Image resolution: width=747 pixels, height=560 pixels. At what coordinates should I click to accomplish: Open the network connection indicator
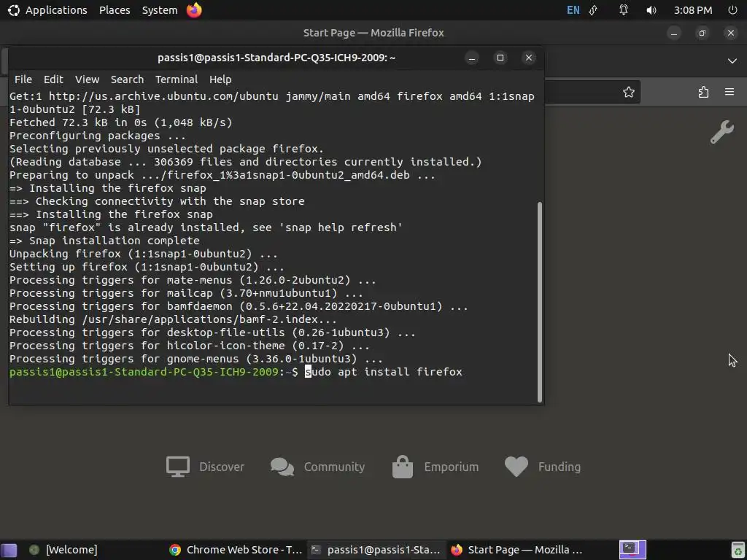(594, 10)
